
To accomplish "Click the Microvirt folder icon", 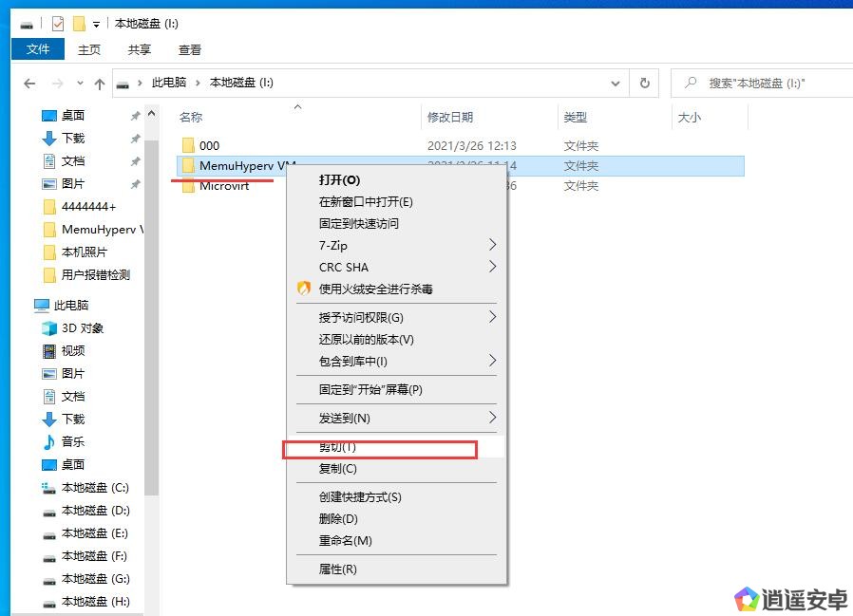I will click(x=188, y=186).
